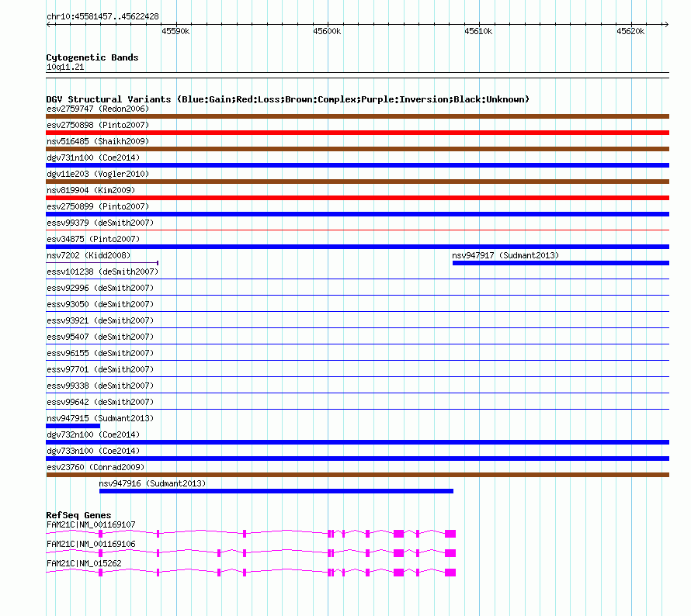691x616 pixels.
Task: Select the essv99379 (deSmith2007) thin red line
Action: point(357,230)
